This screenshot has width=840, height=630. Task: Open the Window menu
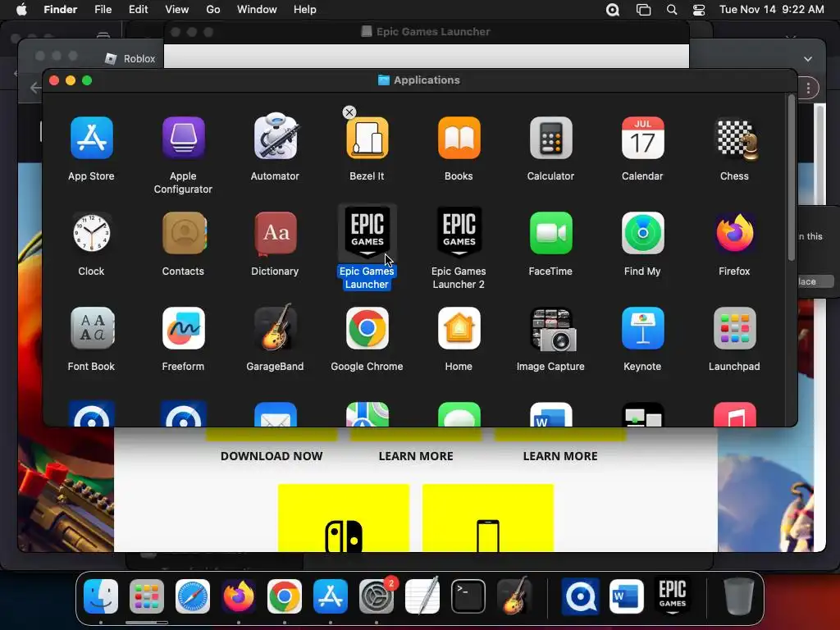point(257,10)
